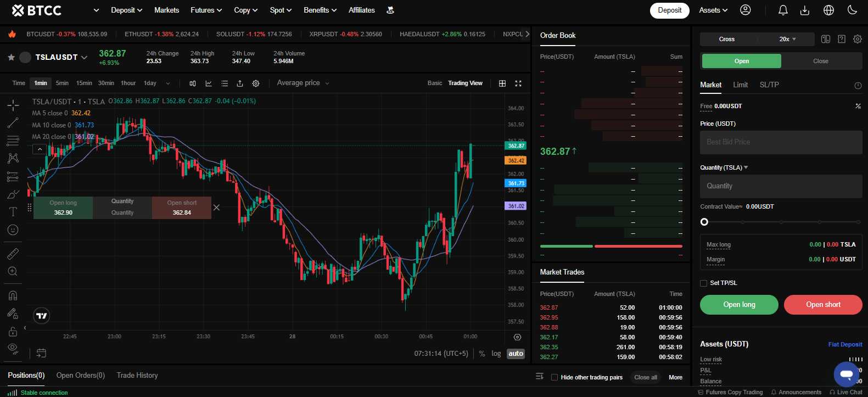Screen dimensions: 868x397
Task: Select the zoom in tool
Action: coord(13,271)
